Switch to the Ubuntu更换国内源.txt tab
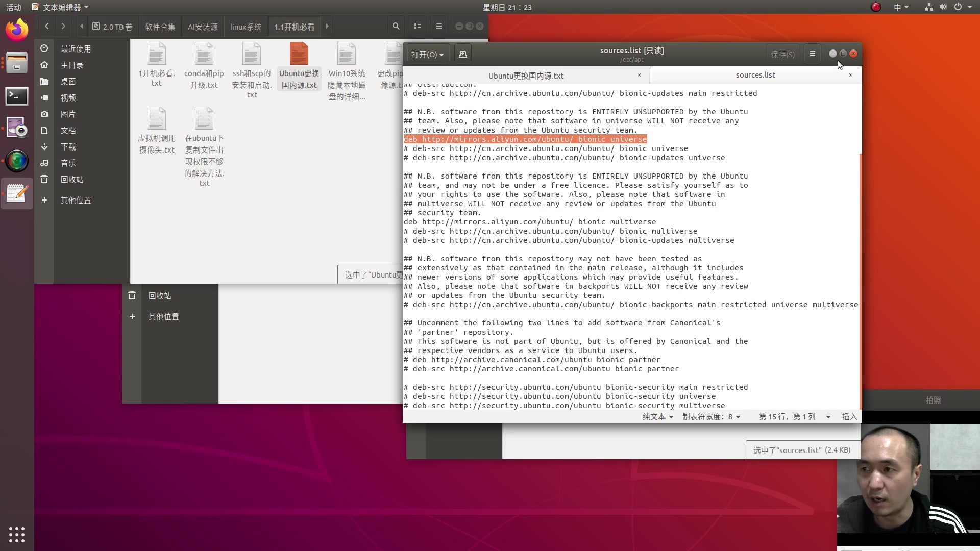The width and height of the screenshot is (980, 551). (526, 76)
